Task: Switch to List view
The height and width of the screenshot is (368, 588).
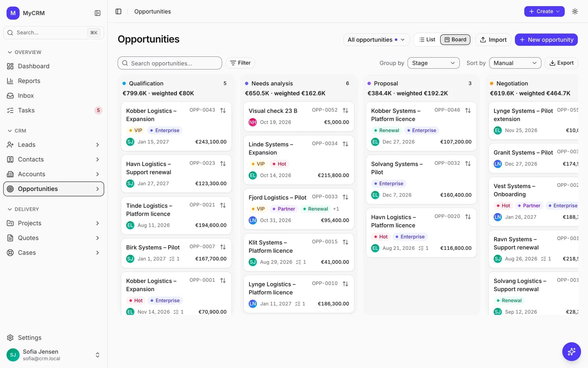Action: pyautogui.click(x=427, y=39)
